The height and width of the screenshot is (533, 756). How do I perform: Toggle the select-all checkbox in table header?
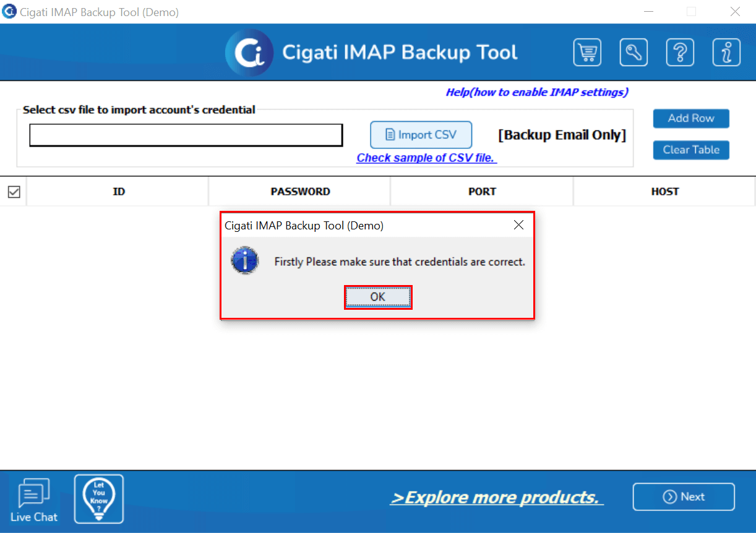[14, 192]
